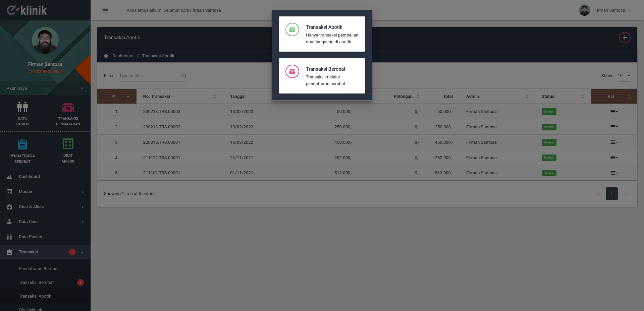Click the round plus add icon
644x311 pixels.
(625, 38)
